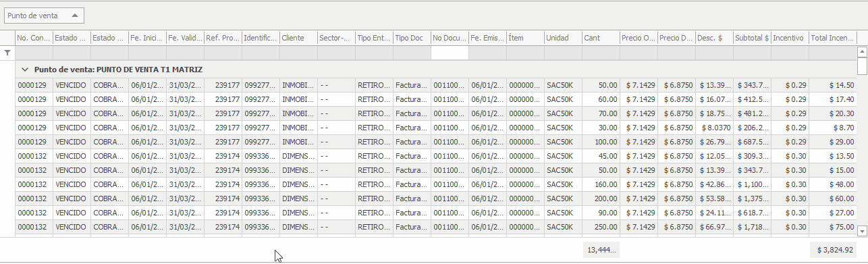Click the Unidad column header
The image size is (868, 264).
click(563, 38)
